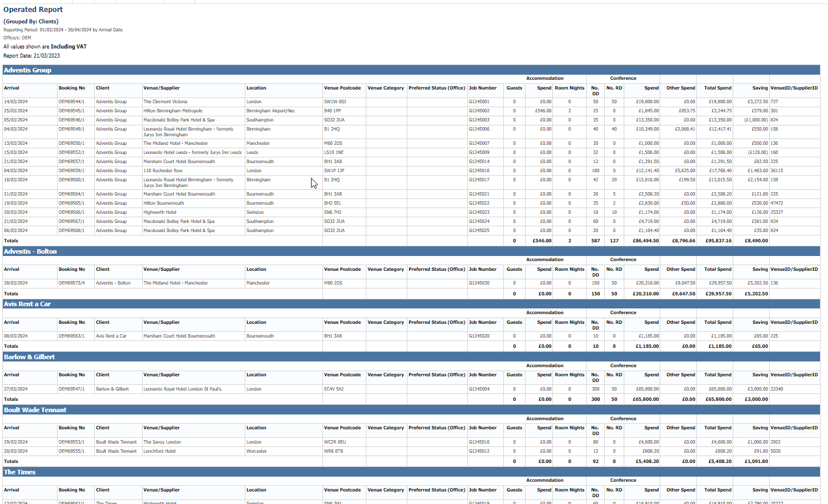
Task: Click job number G1245025
Action: (479, 230)
